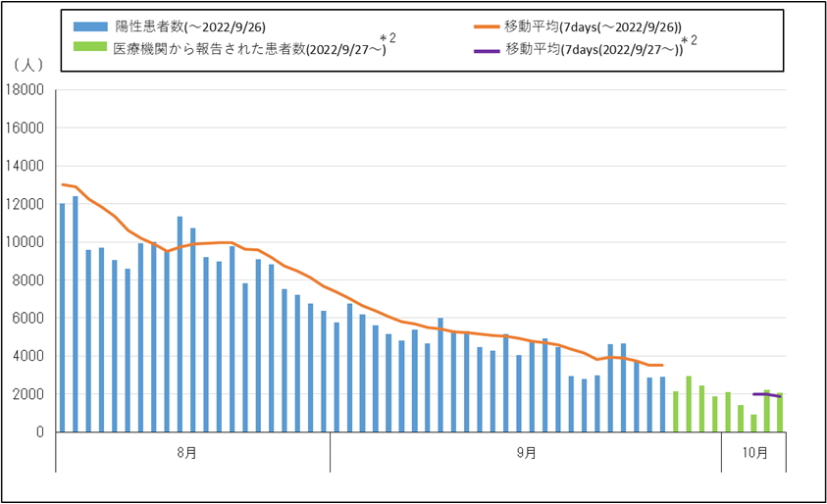Click the 10000 y-axis value label

(26, 242)
